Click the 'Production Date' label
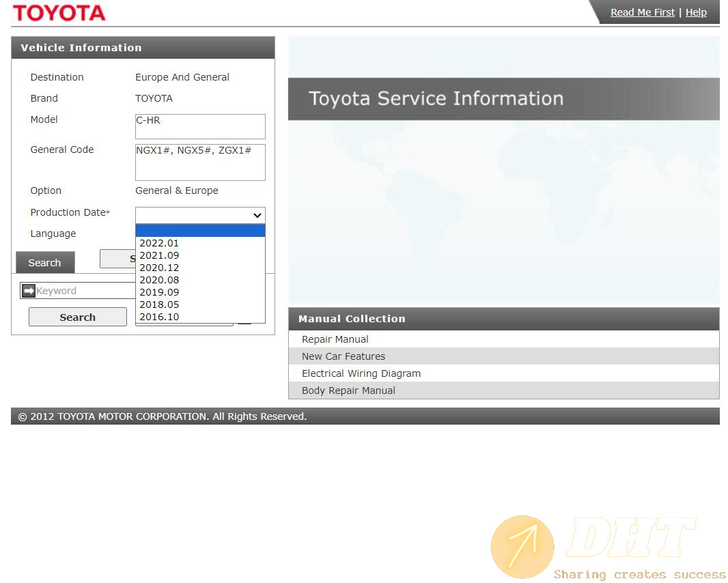 pos(68,212)
